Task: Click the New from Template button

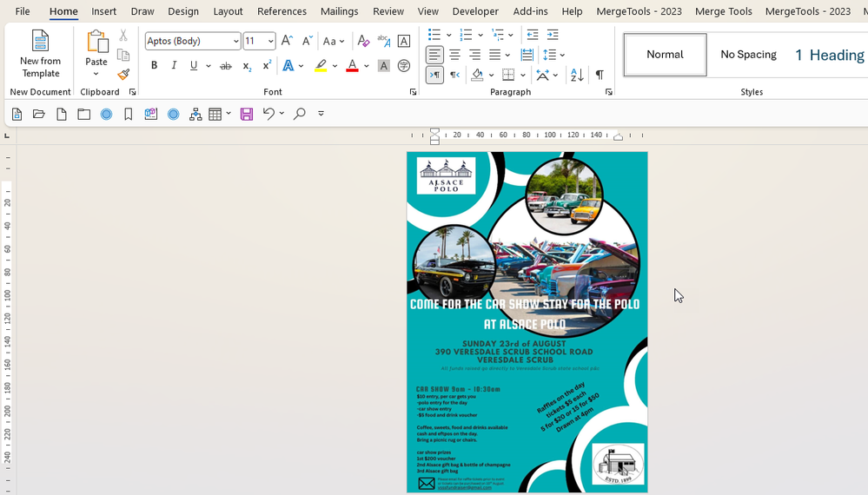Action: (40, 54)
